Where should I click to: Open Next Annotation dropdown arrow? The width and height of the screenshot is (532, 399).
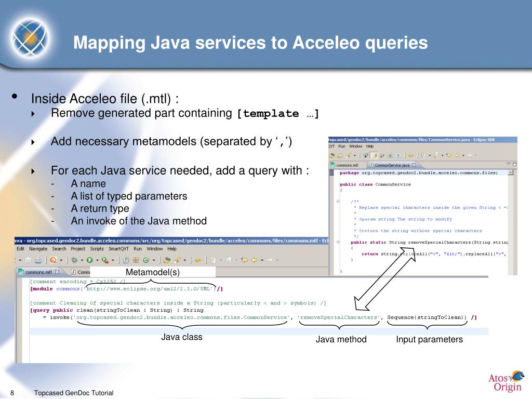(x=430, y=155)
